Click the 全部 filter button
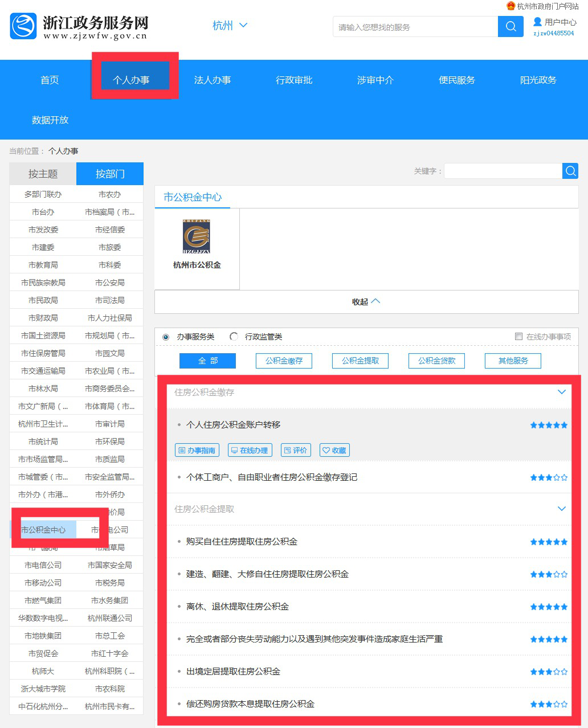The image size is (588, 728). coord(207,361)
